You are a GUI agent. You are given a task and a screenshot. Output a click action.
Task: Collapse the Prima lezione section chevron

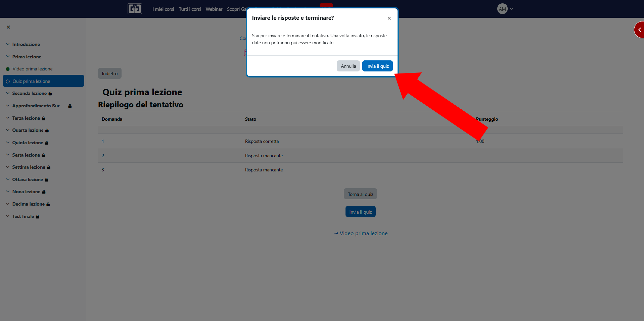point(8,57)
